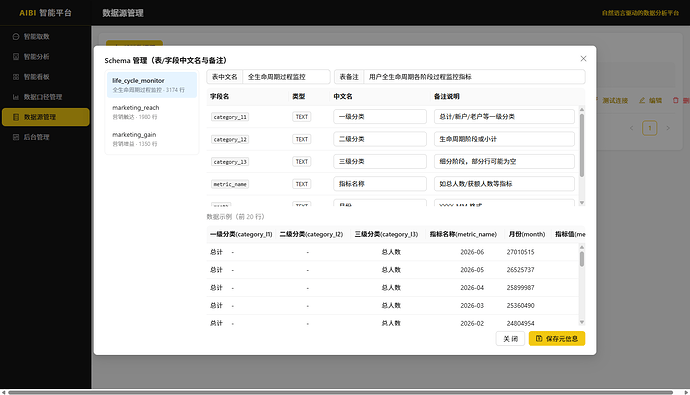Click the metric_name field name tag
The image size is (690, 395).
click(x=230, y=184)
